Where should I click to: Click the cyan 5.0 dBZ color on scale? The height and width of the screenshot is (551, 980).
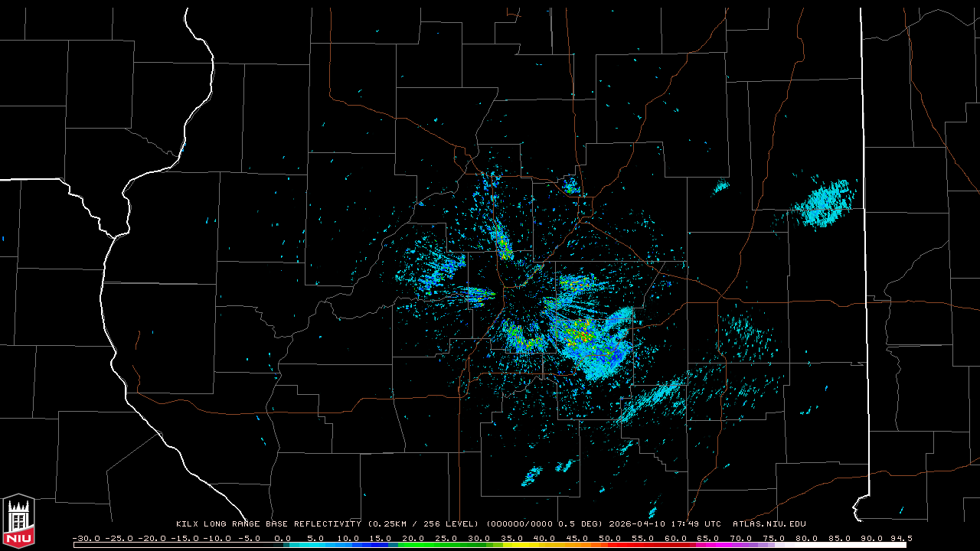tap(315, 545)
